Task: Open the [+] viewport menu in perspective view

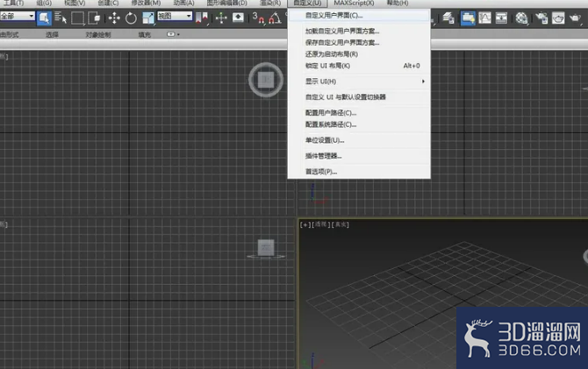Action: [305, 224]
